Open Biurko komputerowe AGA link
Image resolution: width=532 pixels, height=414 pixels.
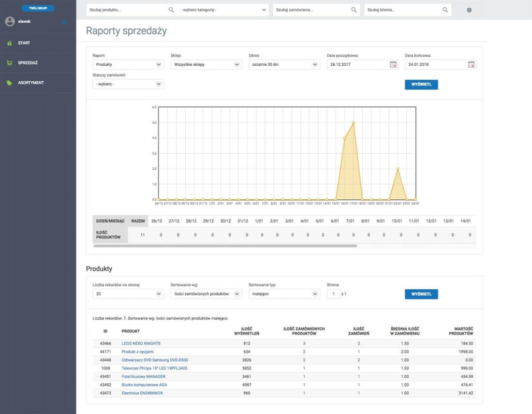[144, 385]
